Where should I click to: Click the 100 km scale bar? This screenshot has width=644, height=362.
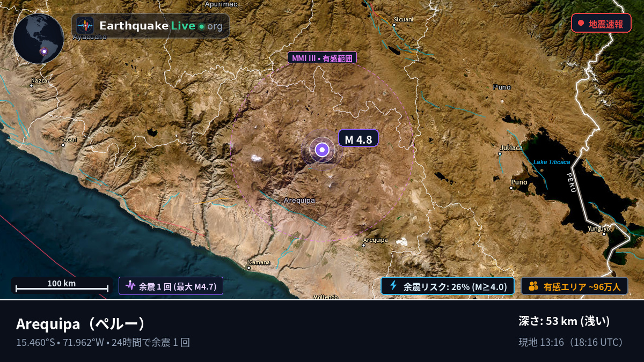click(x=62, y=286)
